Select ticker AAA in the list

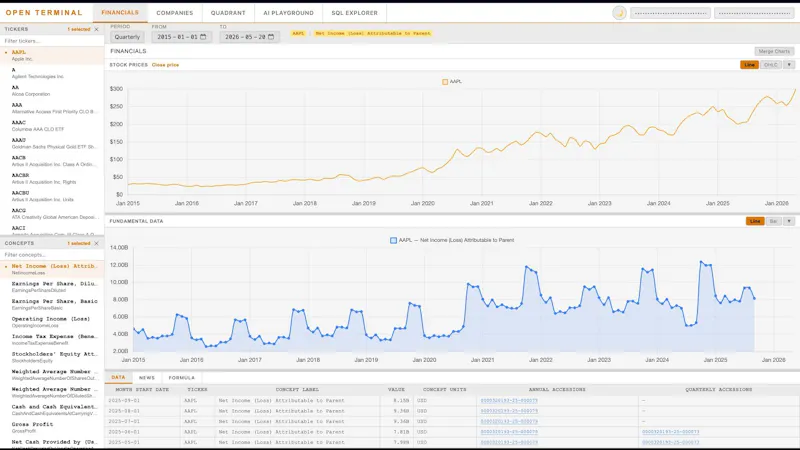point(52,108)
